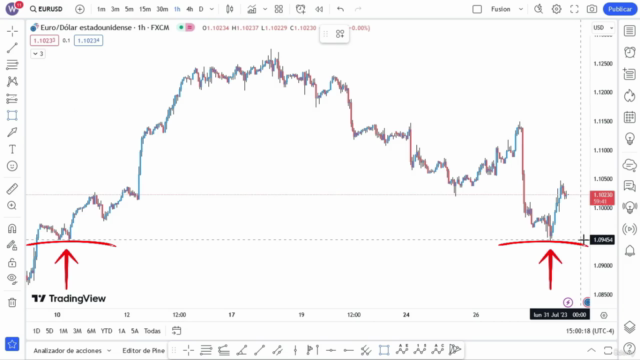This screenshot has width=640, height=360.
Task: Select the trend line drawing tool
Action: 12,48
